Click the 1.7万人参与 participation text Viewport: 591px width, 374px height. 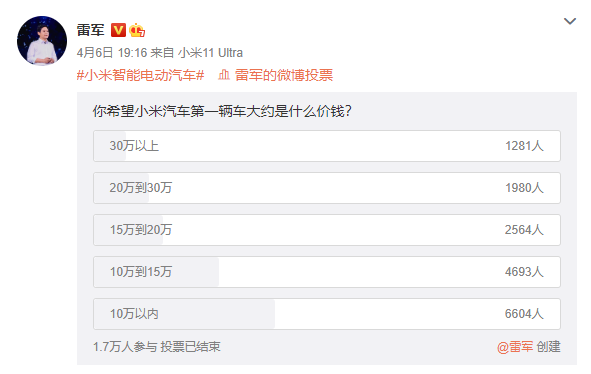(x=125, y=347)
